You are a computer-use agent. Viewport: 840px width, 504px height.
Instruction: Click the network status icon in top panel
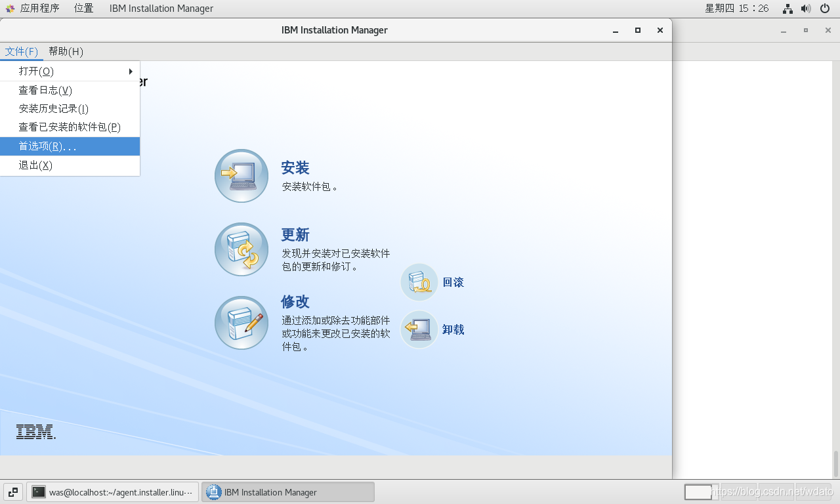[x=788, y=9]
